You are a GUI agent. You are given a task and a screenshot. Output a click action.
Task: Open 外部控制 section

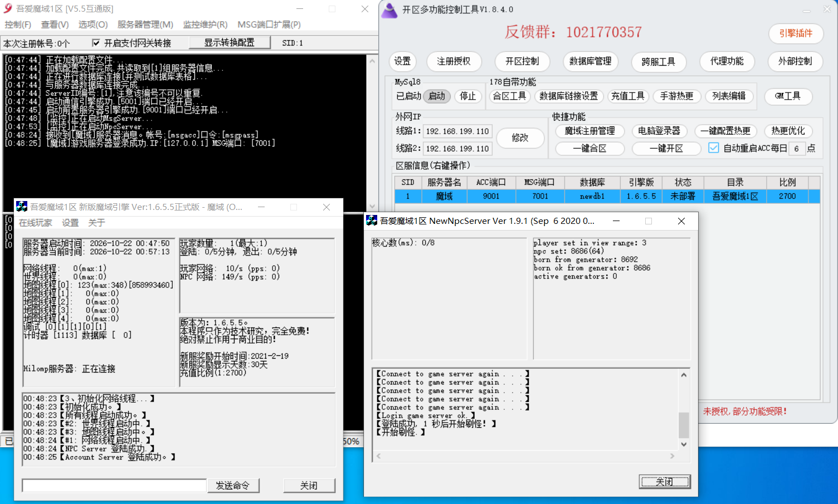795,61
